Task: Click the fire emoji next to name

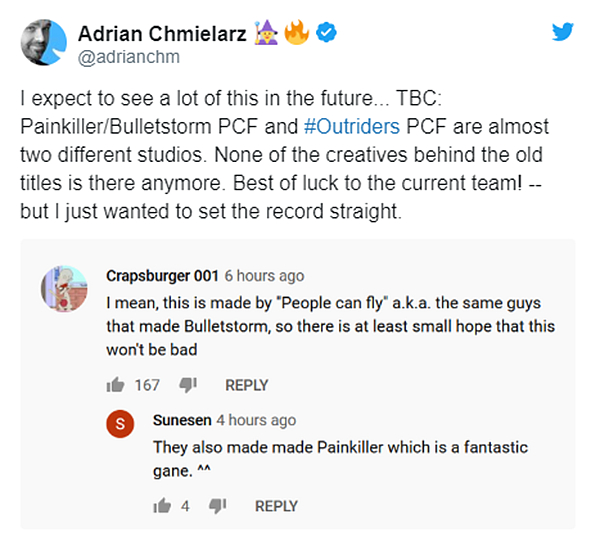Action: click(x=297, y=32)
